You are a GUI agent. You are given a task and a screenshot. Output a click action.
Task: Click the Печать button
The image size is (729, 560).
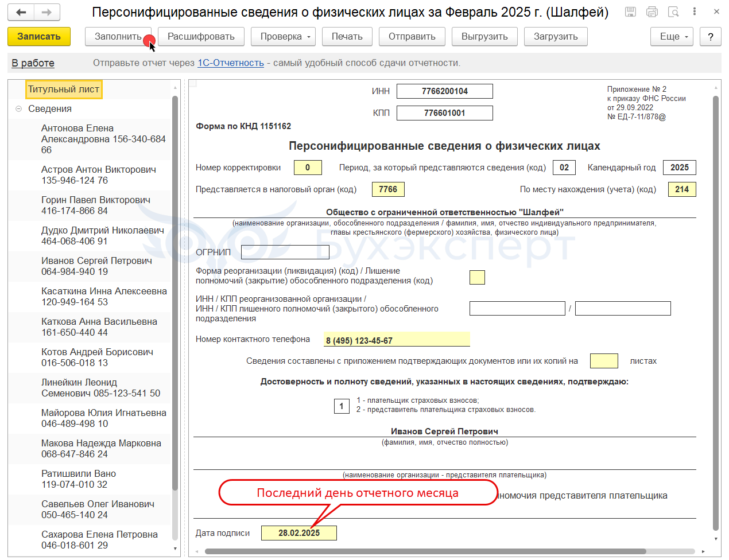[347, 36]
